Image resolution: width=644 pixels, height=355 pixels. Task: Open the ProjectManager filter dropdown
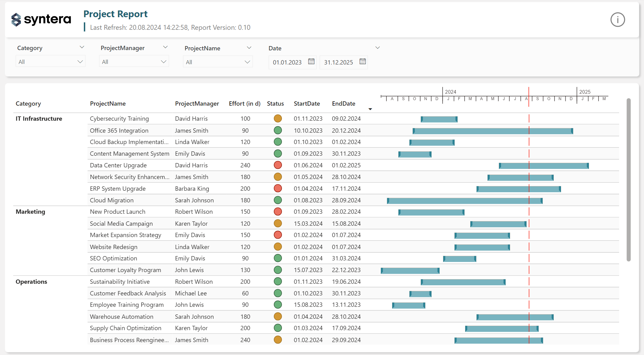[134, 61]
